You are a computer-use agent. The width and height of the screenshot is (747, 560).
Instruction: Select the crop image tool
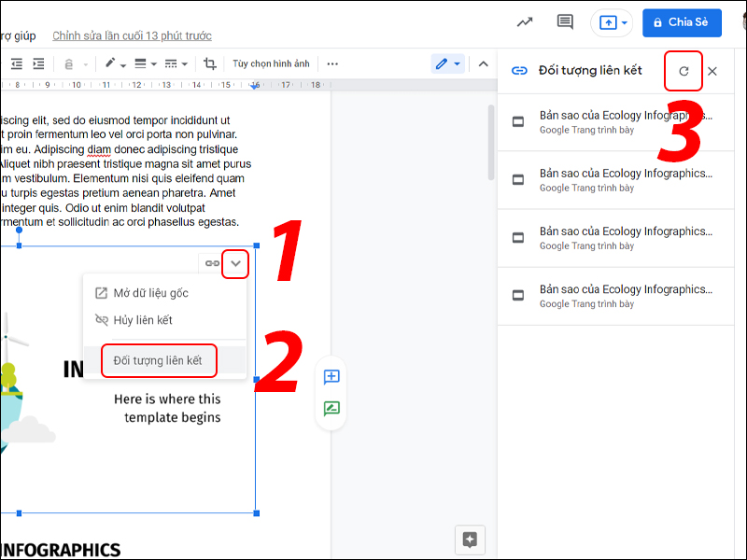(x=209, y=63)
